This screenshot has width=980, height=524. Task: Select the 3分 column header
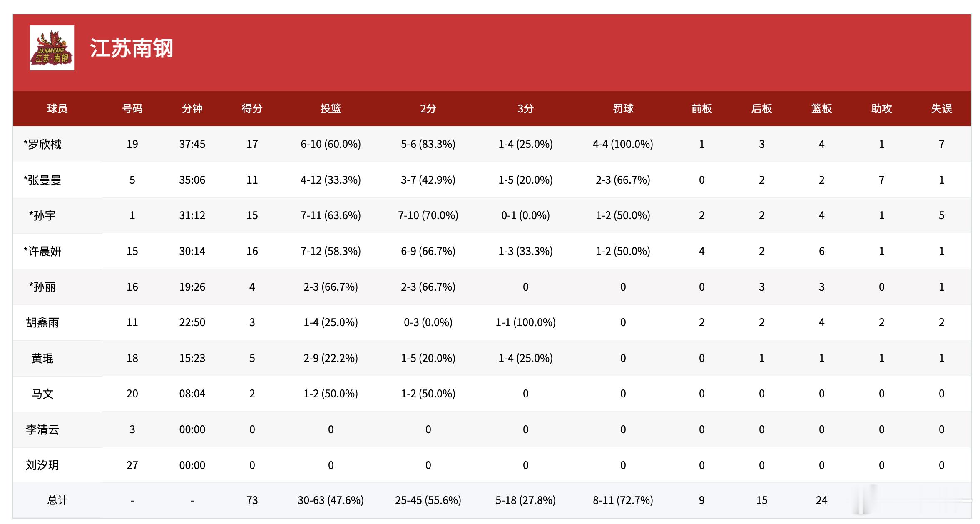(525, 109)
